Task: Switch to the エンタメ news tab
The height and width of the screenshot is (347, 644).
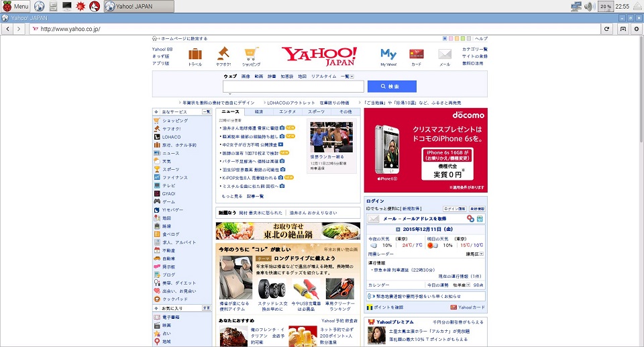Action: (288, 112)
